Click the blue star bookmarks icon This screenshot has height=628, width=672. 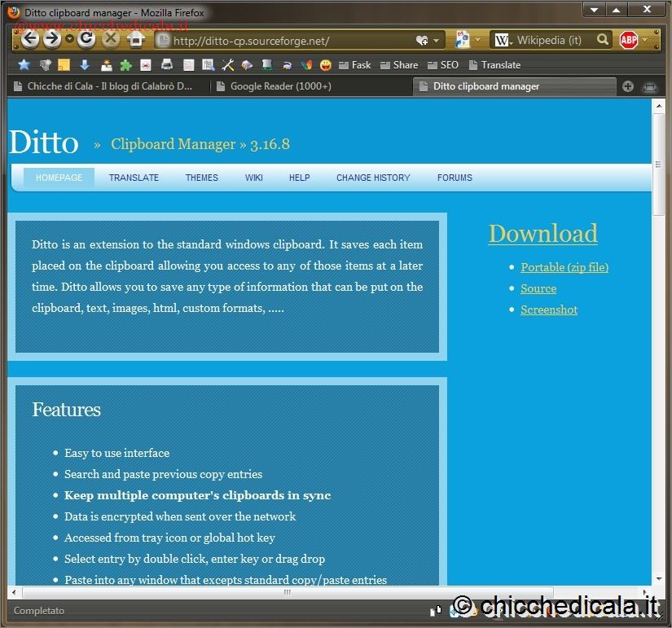coord(24,65)
